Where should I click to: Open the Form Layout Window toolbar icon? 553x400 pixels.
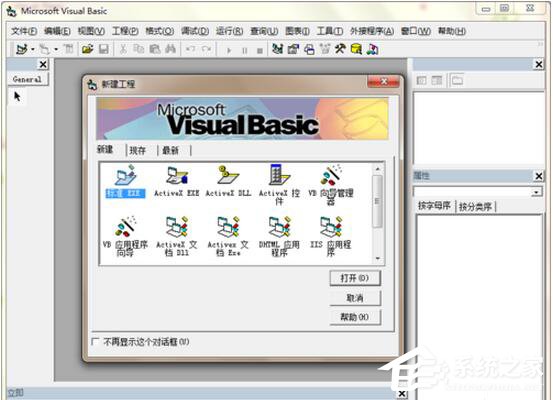pos(309,49)
